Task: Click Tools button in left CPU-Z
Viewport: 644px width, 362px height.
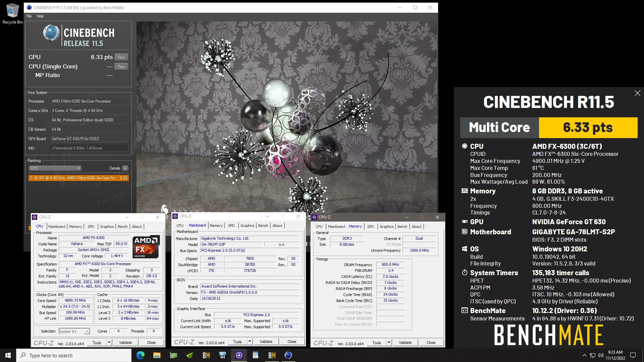Action: click(97, 343)
